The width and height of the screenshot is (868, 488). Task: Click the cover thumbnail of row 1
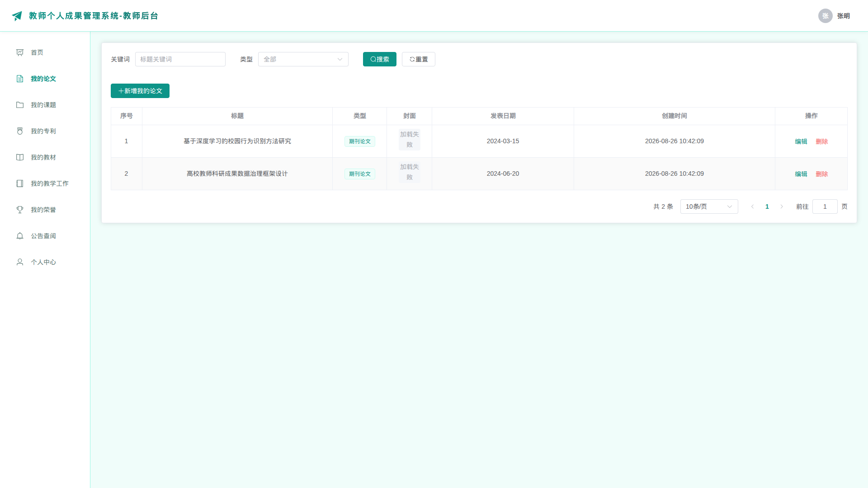(410, 140)
